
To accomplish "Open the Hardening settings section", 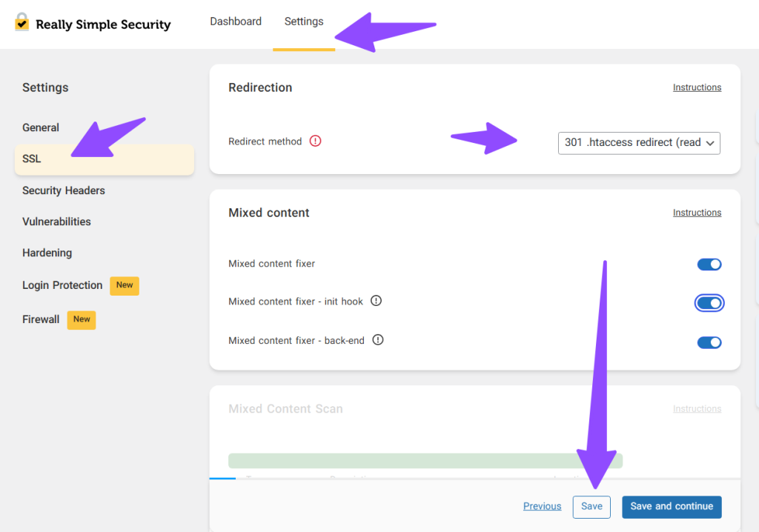I will click(x=47, y=253).
